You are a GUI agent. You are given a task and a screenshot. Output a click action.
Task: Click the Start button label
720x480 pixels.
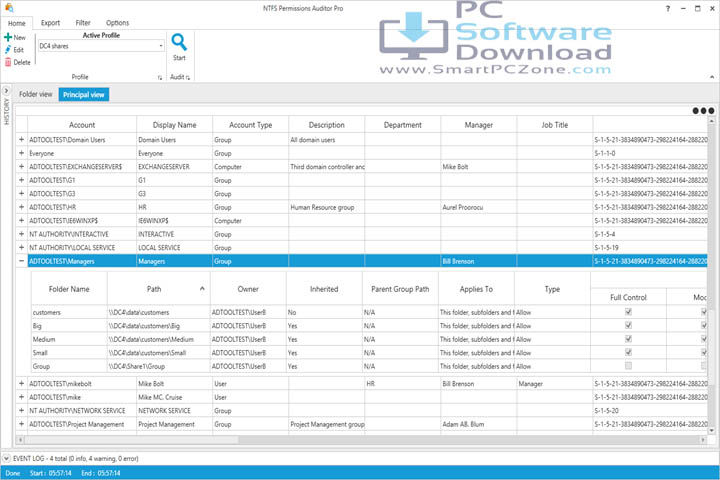[179, 58]
